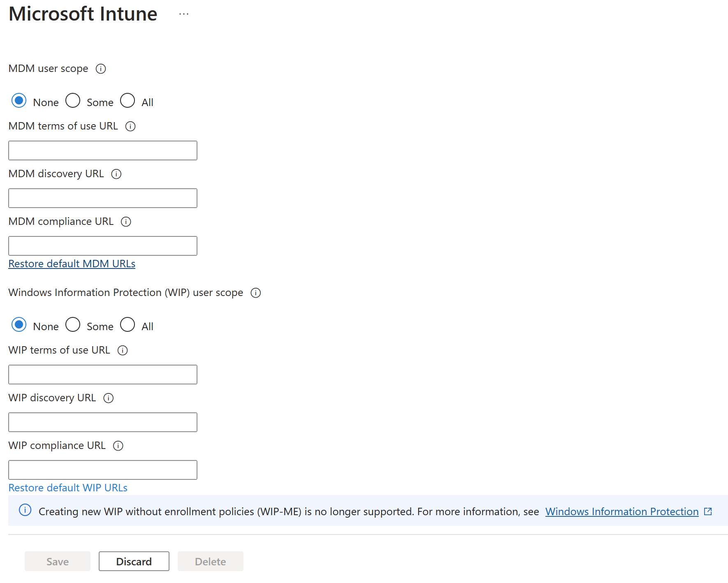Show info tooltip for WIP compliance URL

point(118,446)
